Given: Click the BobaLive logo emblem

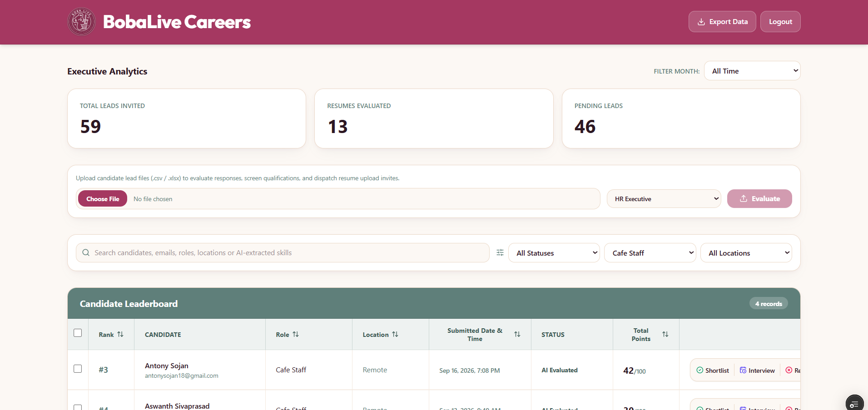Looking at the screenshot, I should (x=81, y=22).
